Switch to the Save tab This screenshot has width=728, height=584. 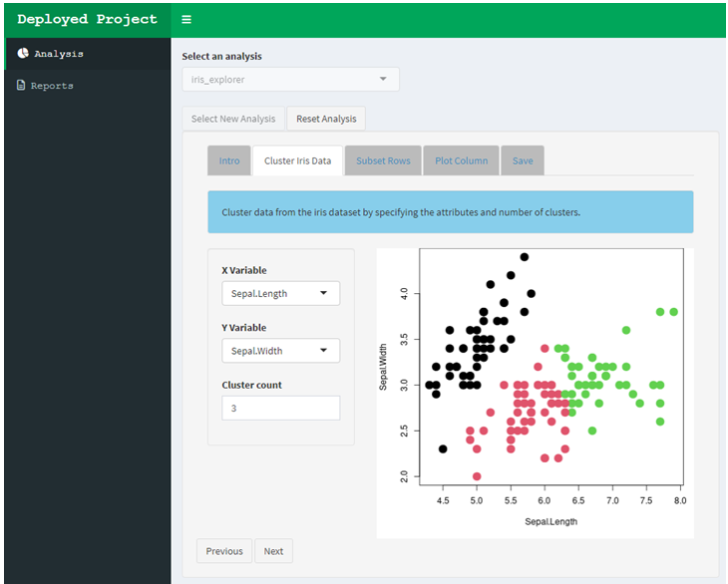tap(523, 160)
